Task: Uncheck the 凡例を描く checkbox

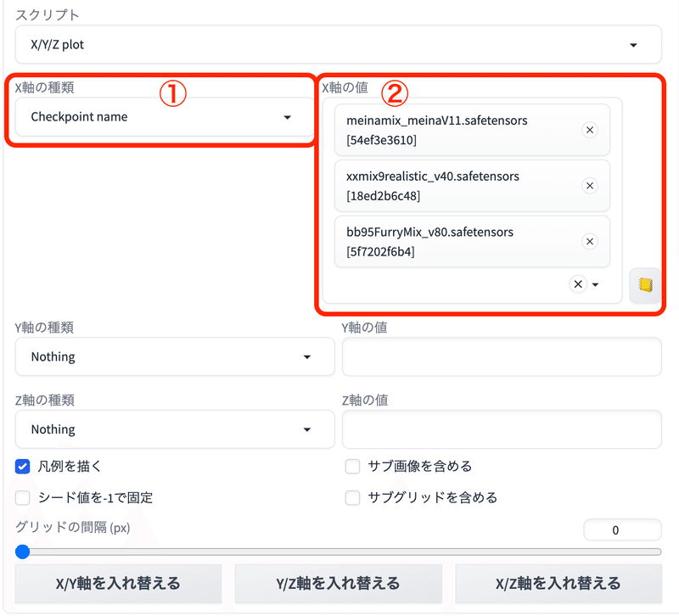Action: 23,467
